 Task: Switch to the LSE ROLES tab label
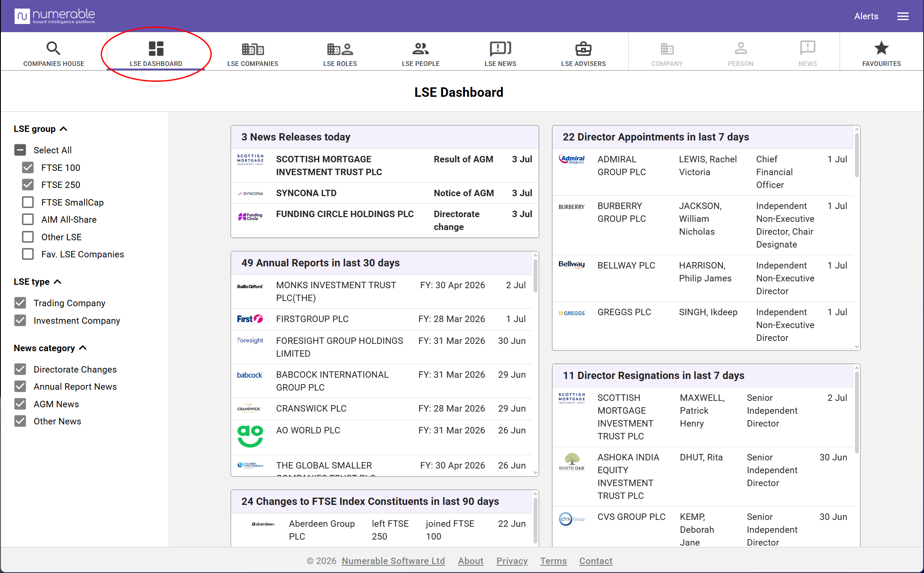point(340,63)
